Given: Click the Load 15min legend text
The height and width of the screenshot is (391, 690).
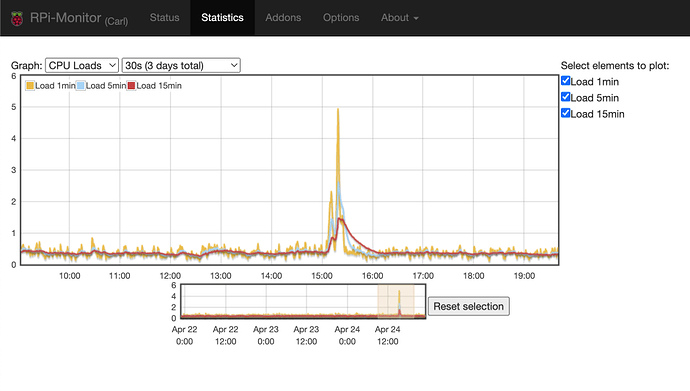Looking at the screenshot, I should pyautogui.click(x=159, y=86).
